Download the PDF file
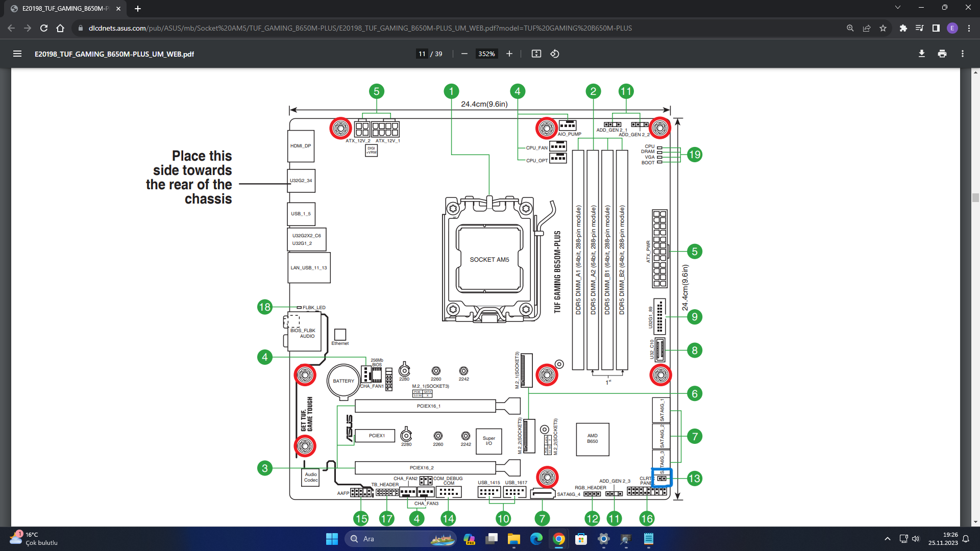 [x=921, y=54]
